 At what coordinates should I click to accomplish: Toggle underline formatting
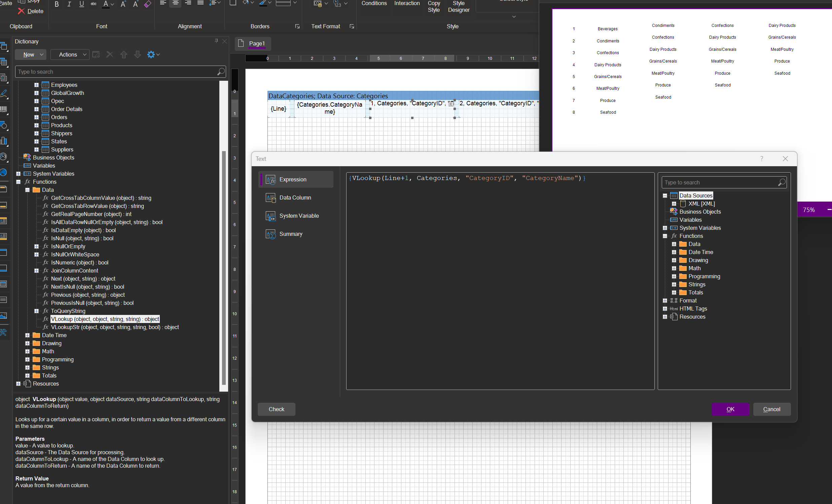pyautogui.click(x=82, y=4)
